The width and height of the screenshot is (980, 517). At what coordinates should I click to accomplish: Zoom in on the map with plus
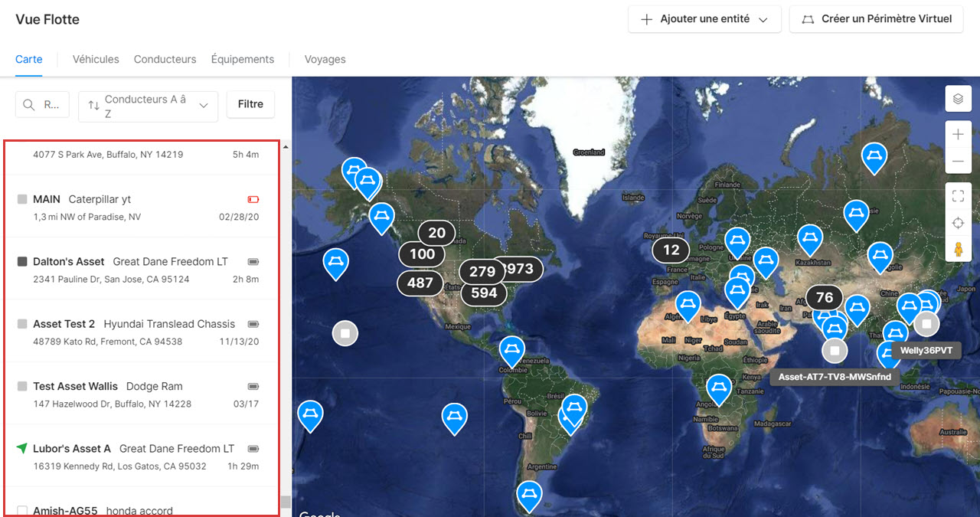point(957,135)
